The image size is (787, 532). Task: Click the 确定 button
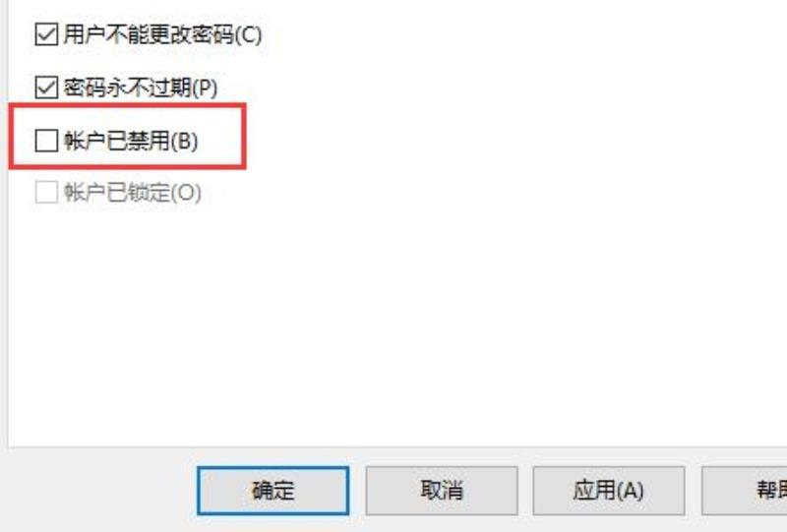(x=273, y=491)
